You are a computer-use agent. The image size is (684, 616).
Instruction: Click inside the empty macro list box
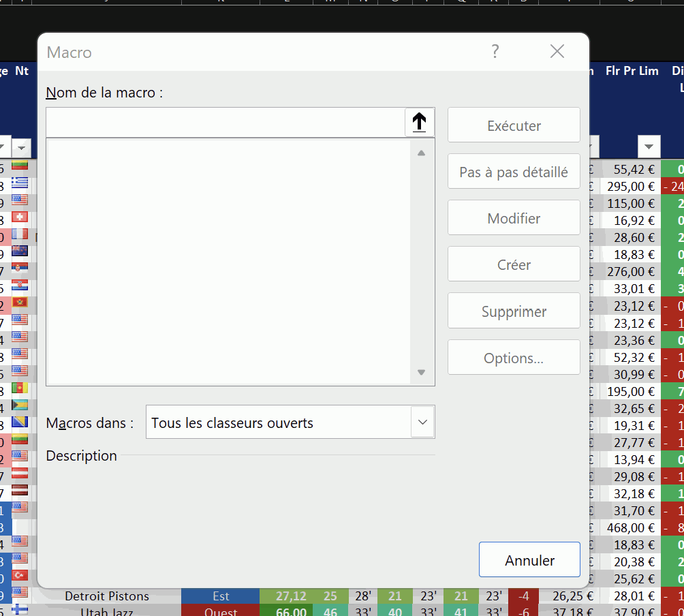[x=228, y=262]
